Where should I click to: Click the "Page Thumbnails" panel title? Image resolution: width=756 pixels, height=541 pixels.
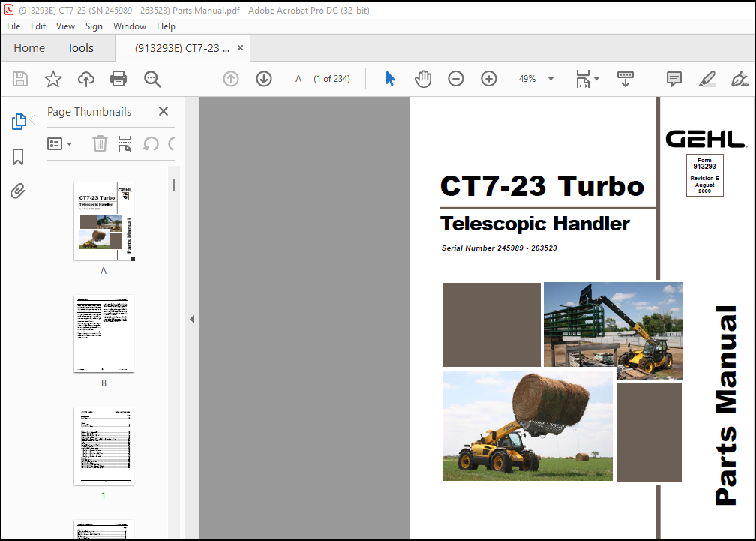[x=89, y=112]
